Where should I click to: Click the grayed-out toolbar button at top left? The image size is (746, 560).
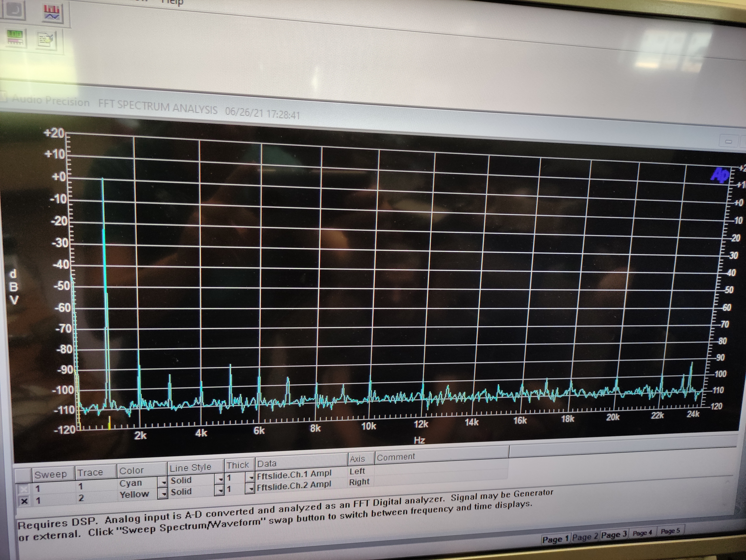[14, 10]
